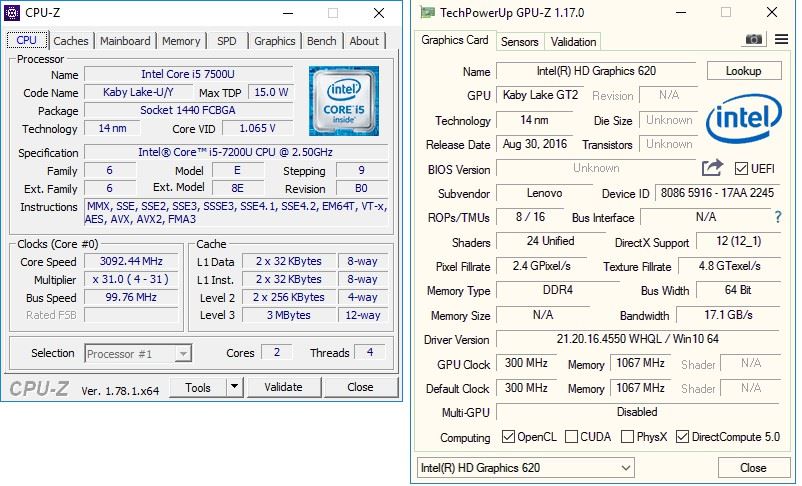This screenshot has height=486, width=802.
Task: Open the Processor #1 selection dropdown
Action: (138, 354)
